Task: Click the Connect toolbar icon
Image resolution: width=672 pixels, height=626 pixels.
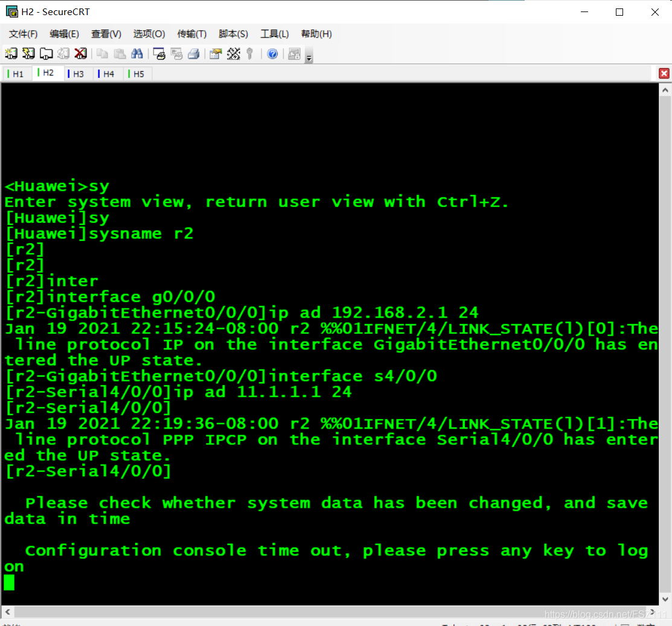Action: pos(11,54)
